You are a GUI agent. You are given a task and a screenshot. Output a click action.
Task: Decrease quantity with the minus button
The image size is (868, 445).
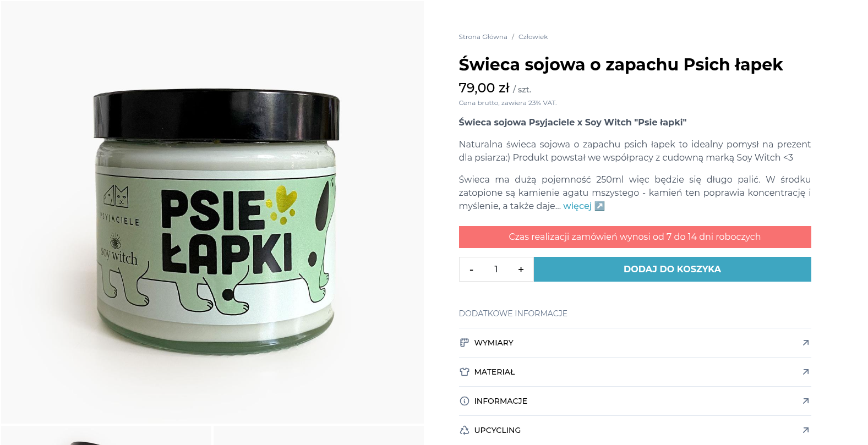[x=471, y=270]
